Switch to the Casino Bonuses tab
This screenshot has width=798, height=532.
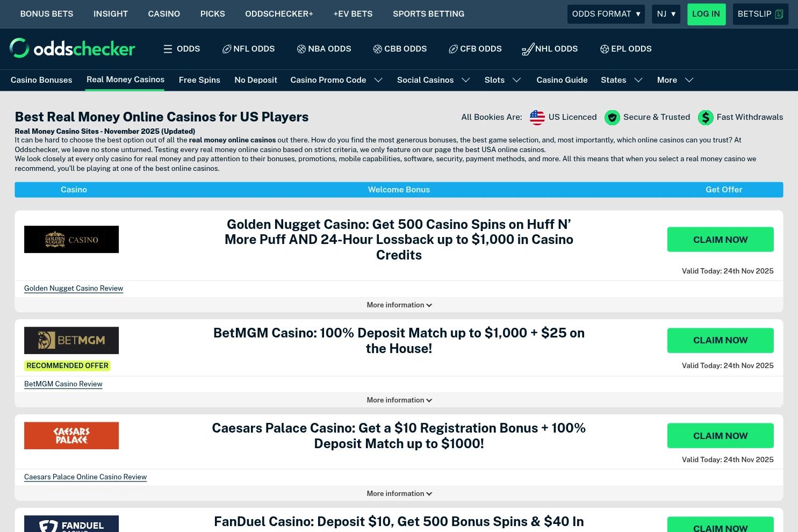(x=41, y=80)
